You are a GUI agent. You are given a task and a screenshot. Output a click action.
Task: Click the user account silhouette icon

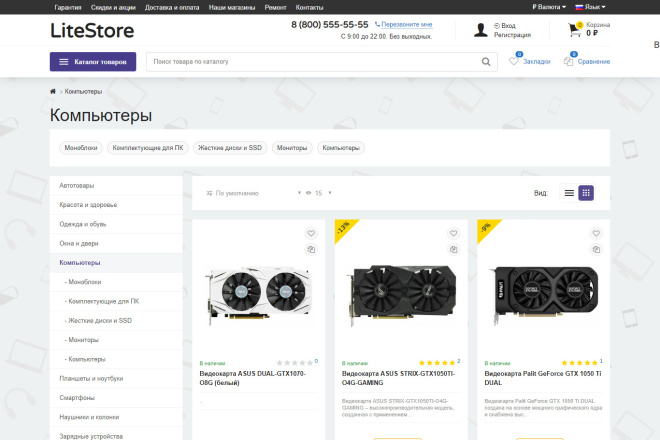tap(480, 30)
